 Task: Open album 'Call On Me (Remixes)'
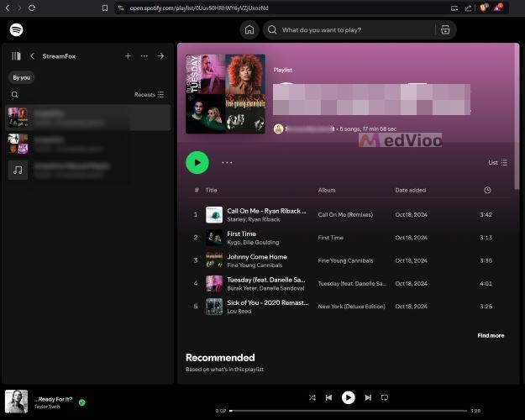pos(345,215)
